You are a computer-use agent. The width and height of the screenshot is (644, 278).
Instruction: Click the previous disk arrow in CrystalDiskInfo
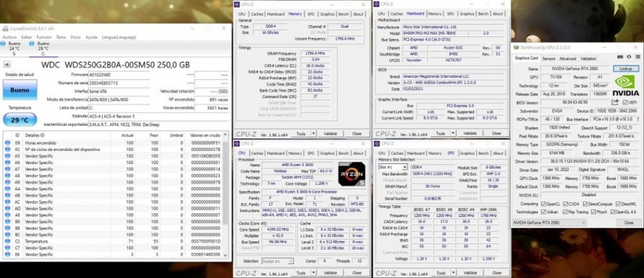coord(6,64)
